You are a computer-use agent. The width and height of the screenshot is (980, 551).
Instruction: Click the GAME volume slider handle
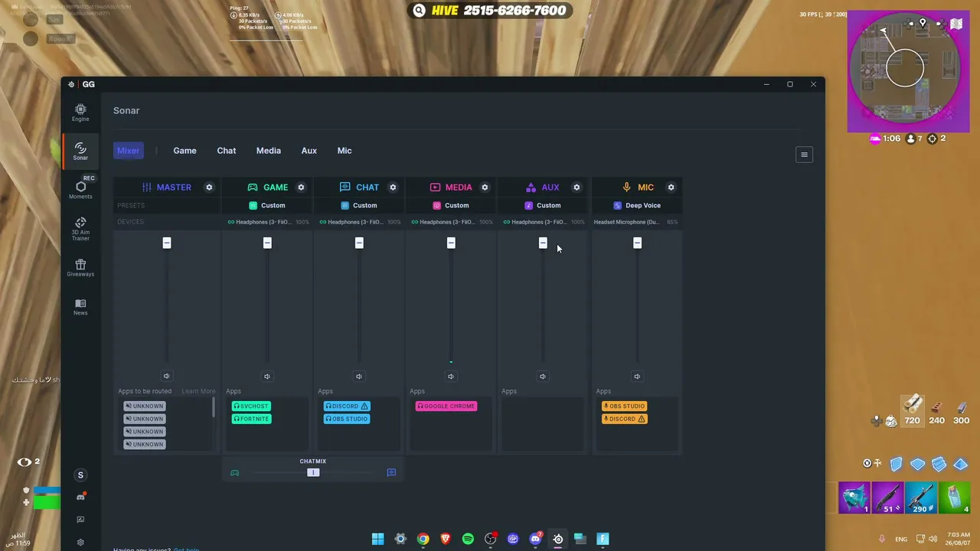click(x=267, y=243)
